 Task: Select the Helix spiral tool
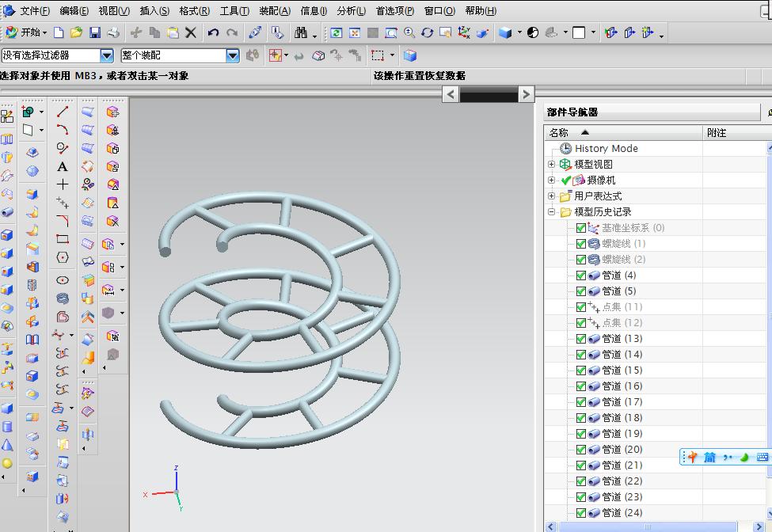click(63, 298)
